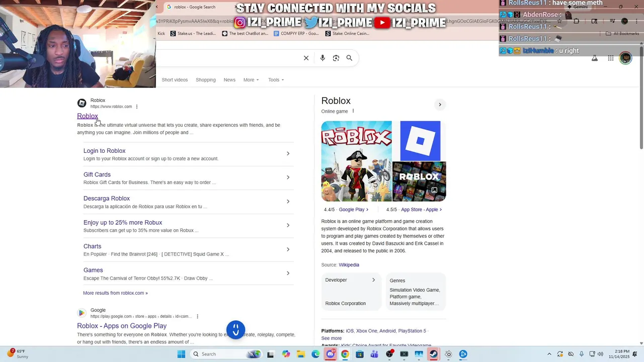Open the Windows Start menu
644x362 pixels.
[181, 354]
